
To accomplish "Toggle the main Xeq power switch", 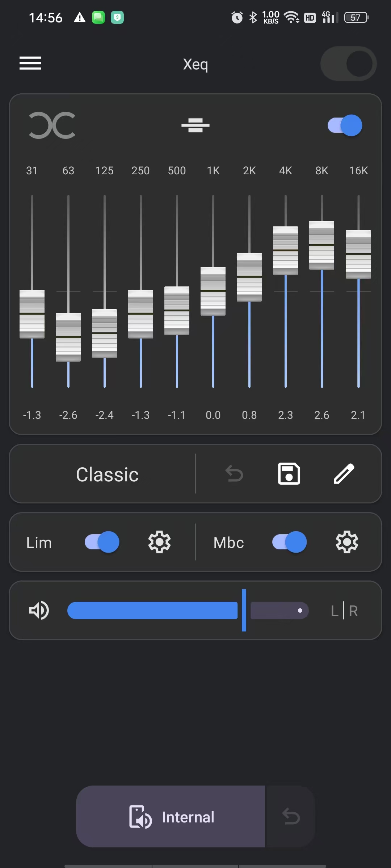I will (348, 64).
